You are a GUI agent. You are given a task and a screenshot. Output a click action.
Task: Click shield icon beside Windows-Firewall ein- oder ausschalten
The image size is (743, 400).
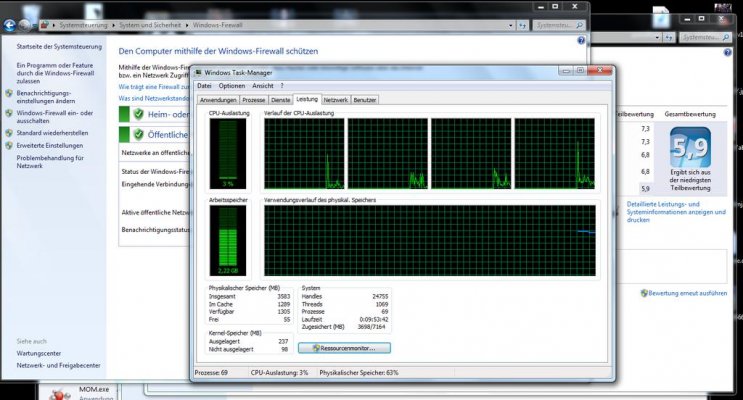point(9,113)
